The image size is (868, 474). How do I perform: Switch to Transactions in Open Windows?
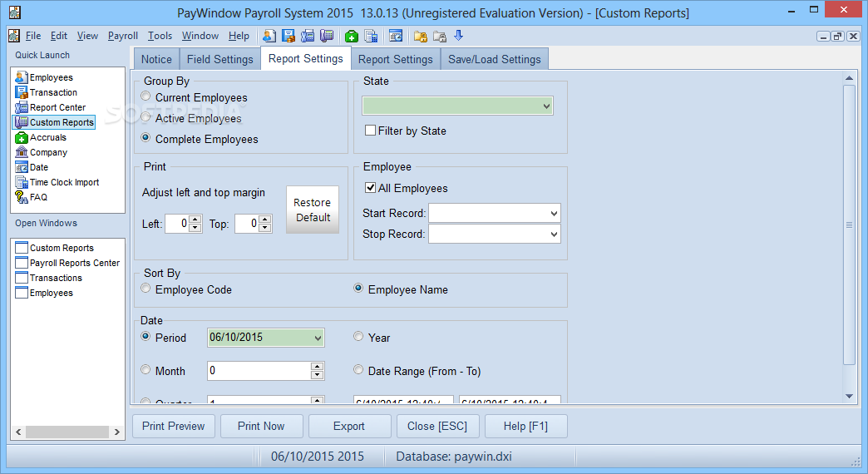pyautogui.click(x=49, y=278)
